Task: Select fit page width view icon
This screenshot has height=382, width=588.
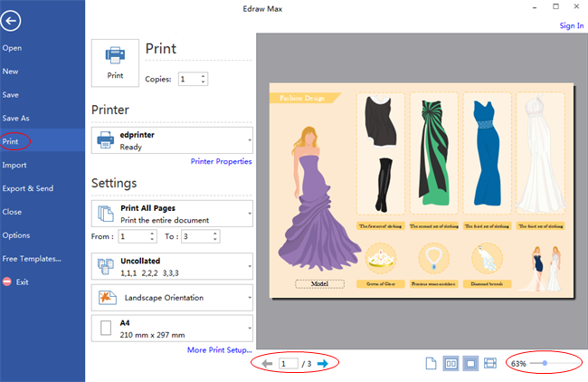Action: tap(490, 363)
